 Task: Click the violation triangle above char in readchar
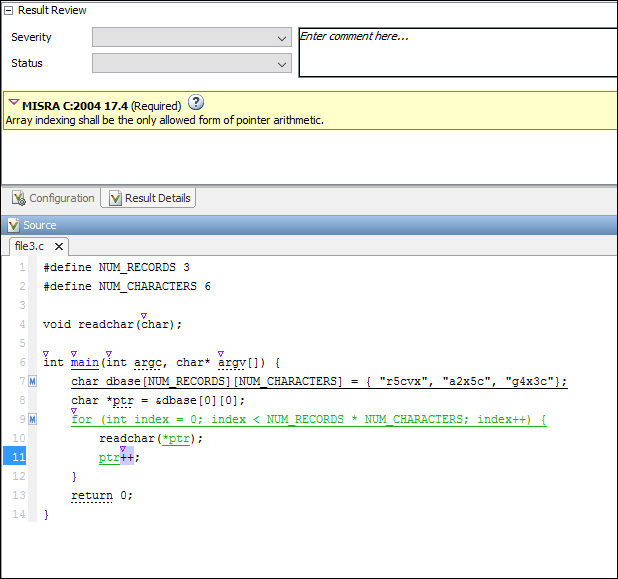(x=144, y=316)
